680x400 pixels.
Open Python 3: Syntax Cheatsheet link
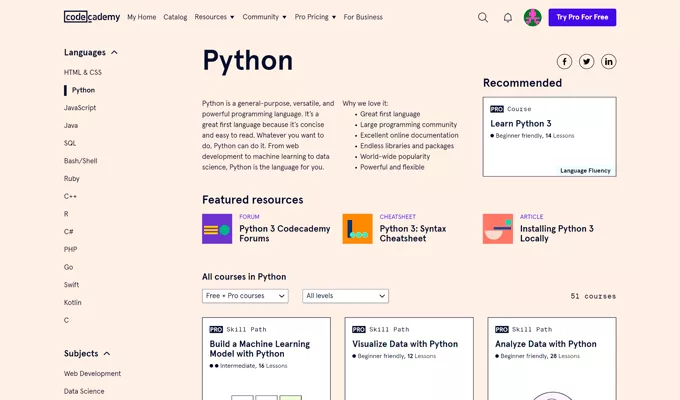[413, 233]
